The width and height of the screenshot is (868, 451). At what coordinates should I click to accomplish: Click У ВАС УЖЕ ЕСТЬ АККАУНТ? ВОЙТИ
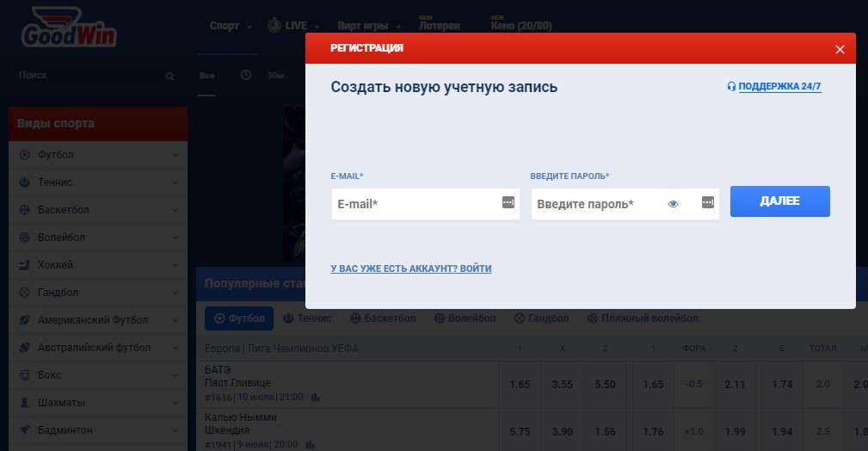pos(410,269)
